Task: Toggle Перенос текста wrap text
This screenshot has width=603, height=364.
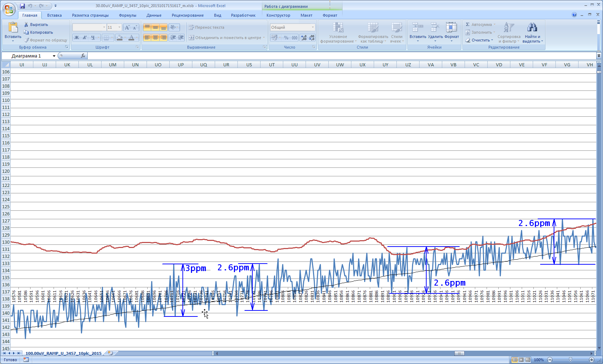Action: 206,27
